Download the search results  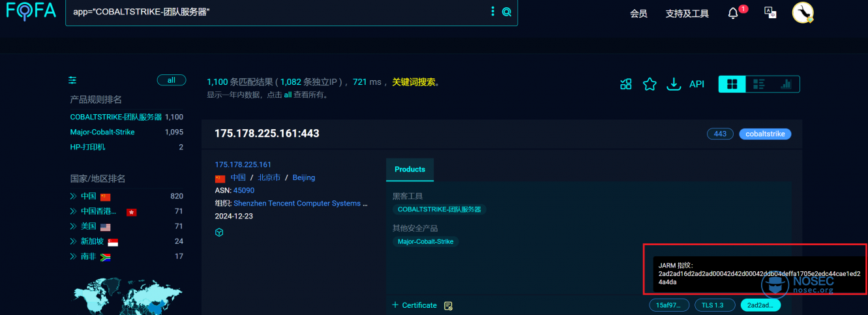(x=673, y=83)
